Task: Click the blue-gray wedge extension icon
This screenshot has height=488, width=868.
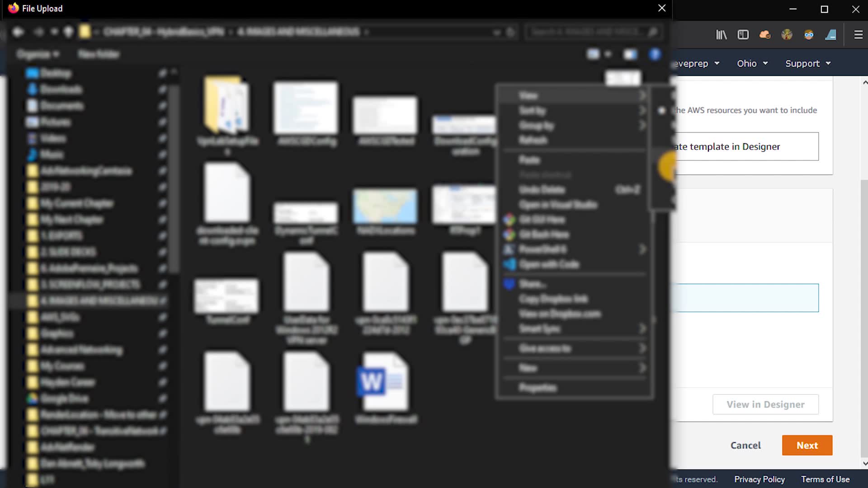Action: pos(831,35)
